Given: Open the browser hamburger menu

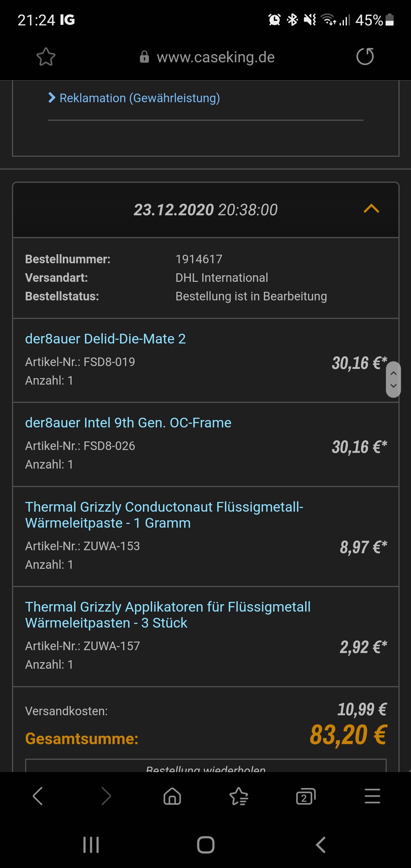Looking at the screenshot, I should 372,796.
